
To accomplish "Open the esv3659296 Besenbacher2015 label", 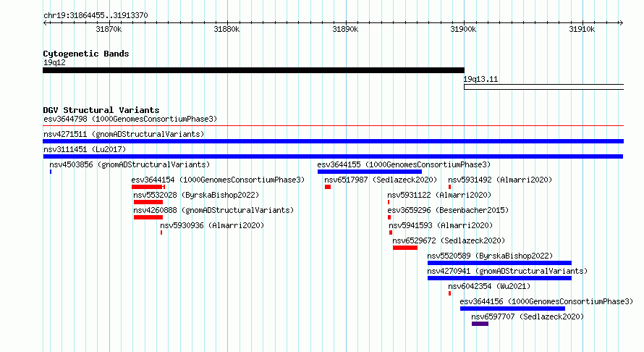I will (x=448, y=210).
